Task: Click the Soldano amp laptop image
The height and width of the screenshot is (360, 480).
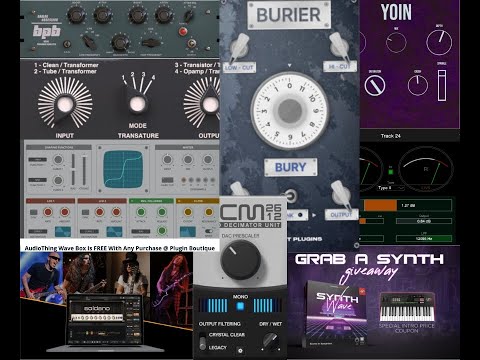Action: (105, 323)
